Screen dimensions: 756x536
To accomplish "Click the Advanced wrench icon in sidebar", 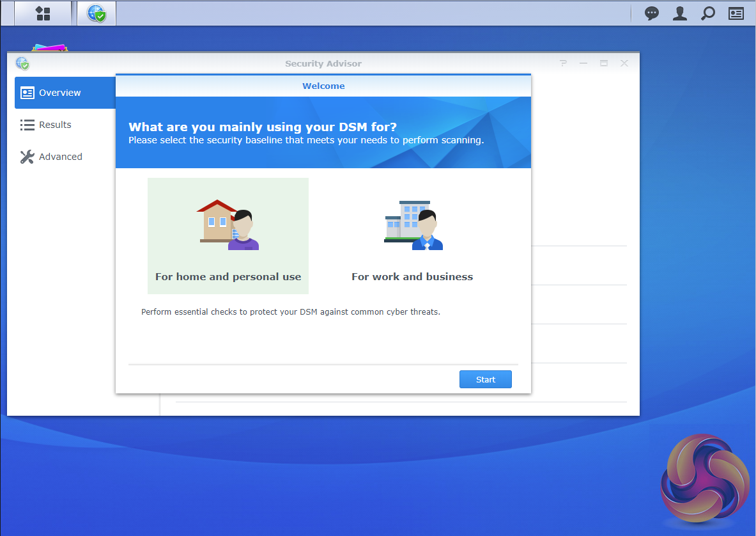I will [27, 157].
